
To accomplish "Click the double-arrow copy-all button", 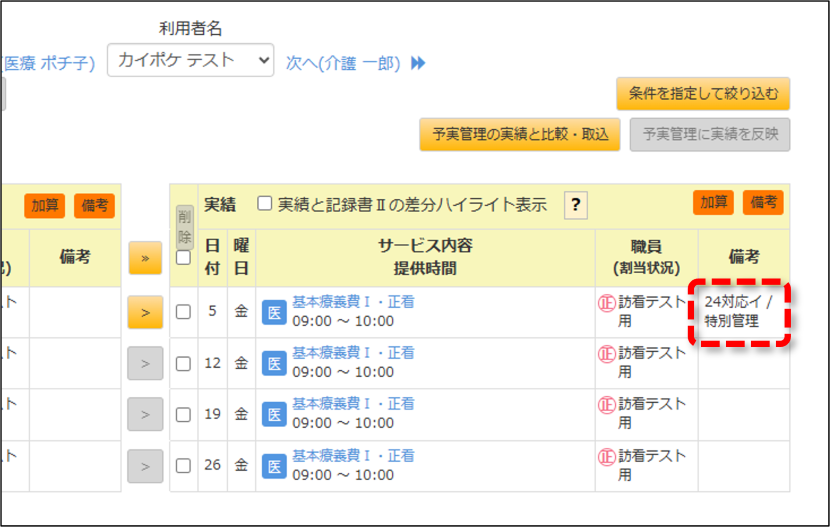I will point(145,258).
